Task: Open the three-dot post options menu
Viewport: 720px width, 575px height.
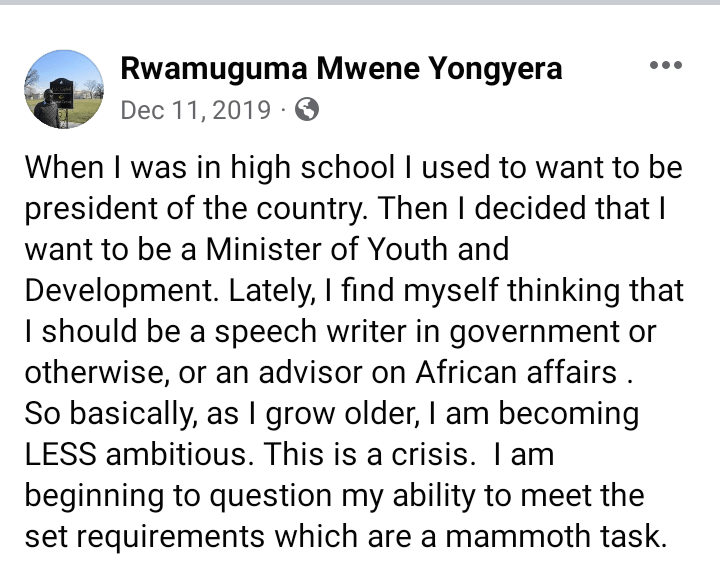Action: 665,67
